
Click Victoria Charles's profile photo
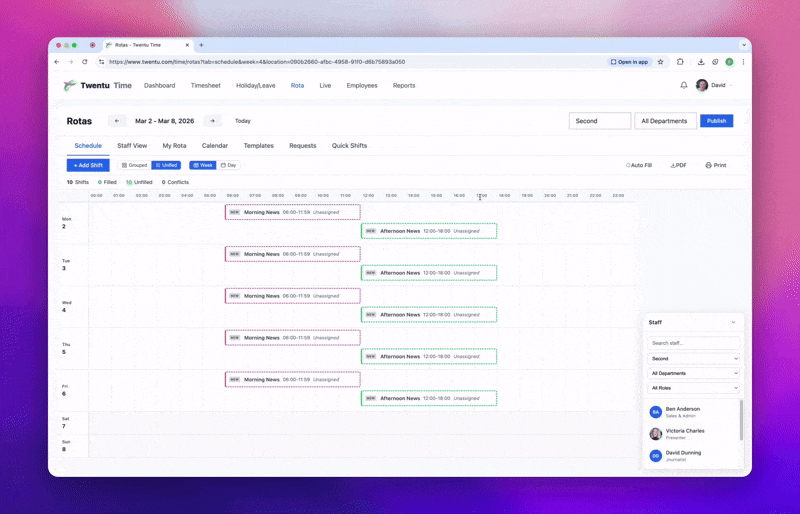pyautogui.click(x=656, y=434)
